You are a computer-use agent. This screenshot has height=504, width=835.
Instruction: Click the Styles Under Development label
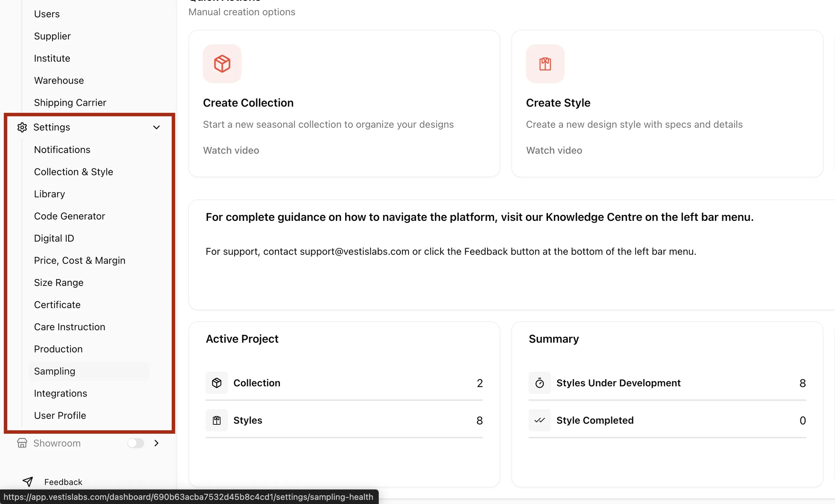618,383
